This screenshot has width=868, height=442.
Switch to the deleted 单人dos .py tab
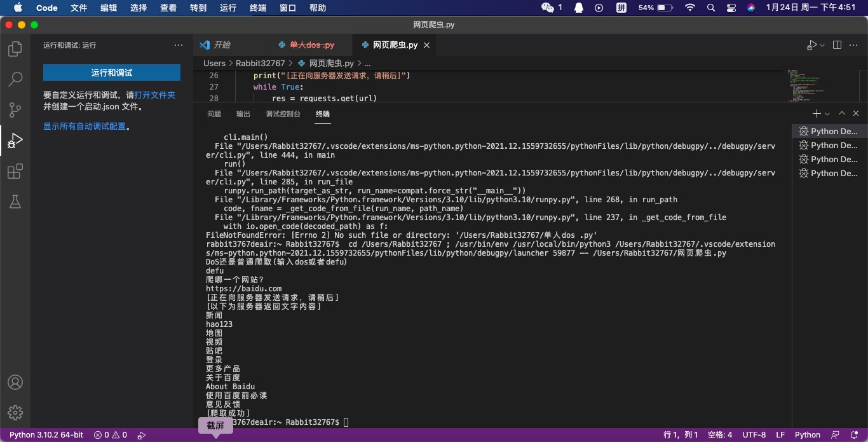coord(310,45)
